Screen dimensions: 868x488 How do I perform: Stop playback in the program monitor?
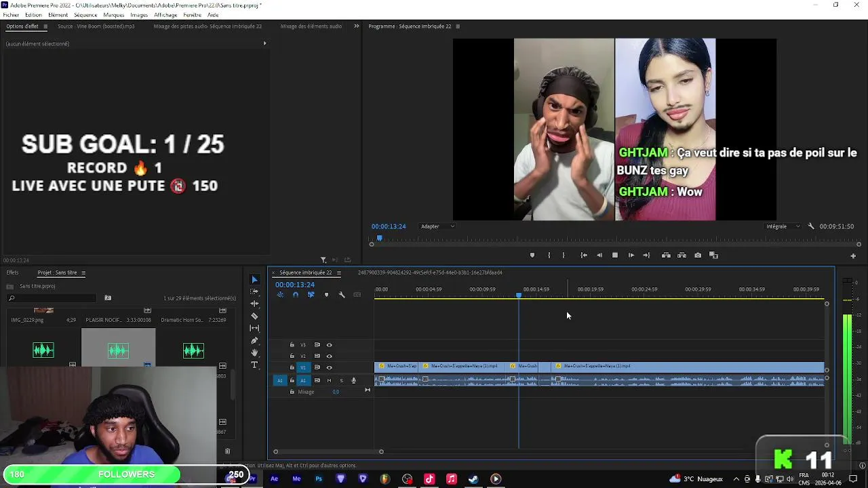click(x=615, y=256)
